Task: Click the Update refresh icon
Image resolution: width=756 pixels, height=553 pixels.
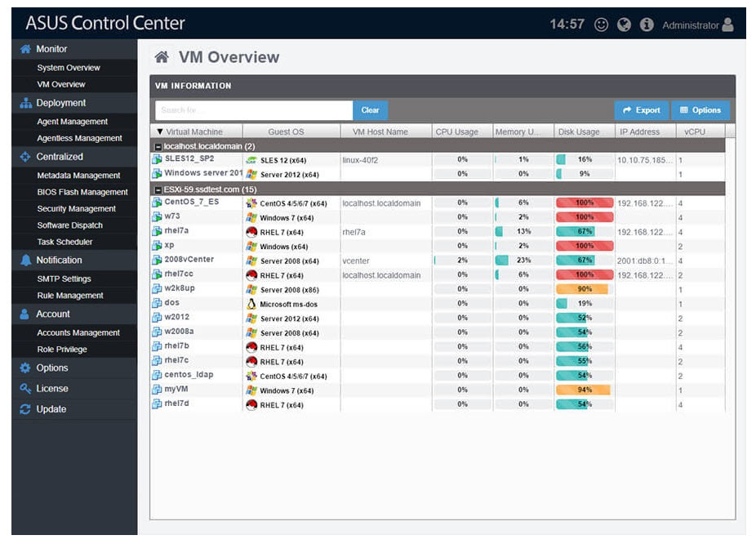Action: [x=25, y=409]
